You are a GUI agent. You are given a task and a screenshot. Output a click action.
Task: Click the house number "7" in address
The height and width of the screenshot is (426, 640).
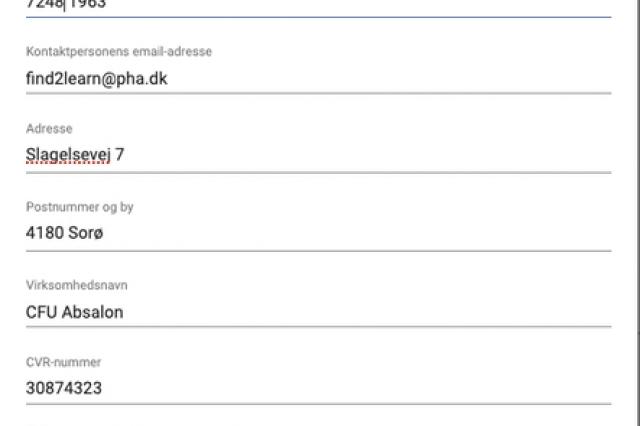[x=120, y=155]
